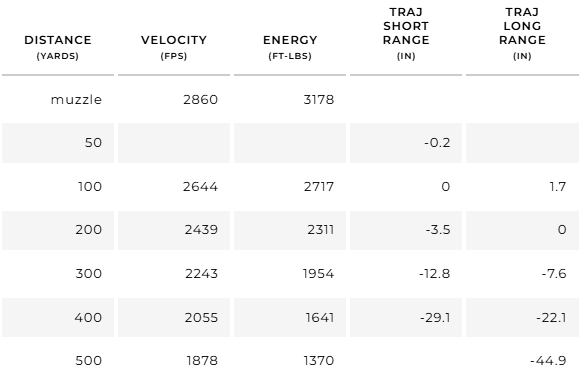Select velocity 2055 at 400 yards
Image resolution: width=586 pixels, height=387 pixels.
coord(201,318)
